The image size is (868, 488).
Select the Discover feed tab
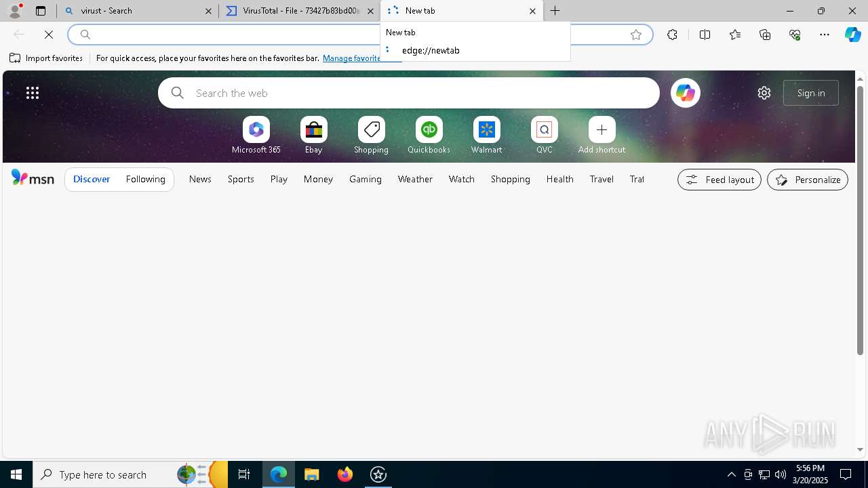[x=92, y=179]
